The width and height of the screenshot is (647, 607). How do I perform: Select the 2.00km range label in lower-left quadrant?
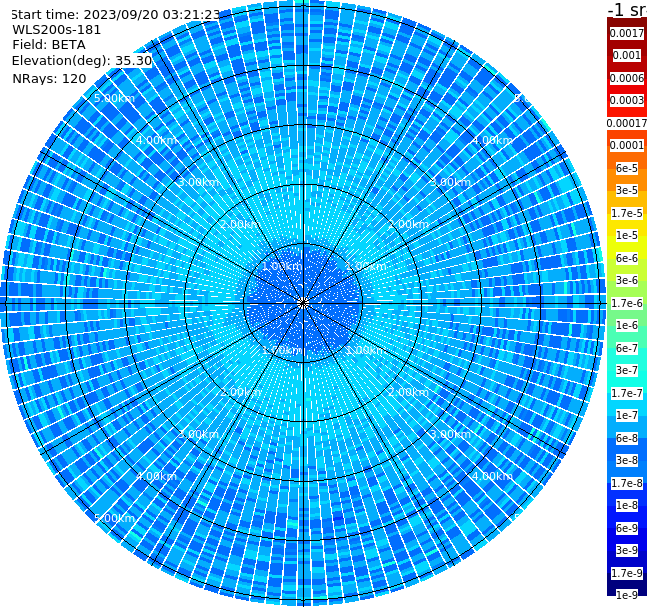(x=241, y=392)
